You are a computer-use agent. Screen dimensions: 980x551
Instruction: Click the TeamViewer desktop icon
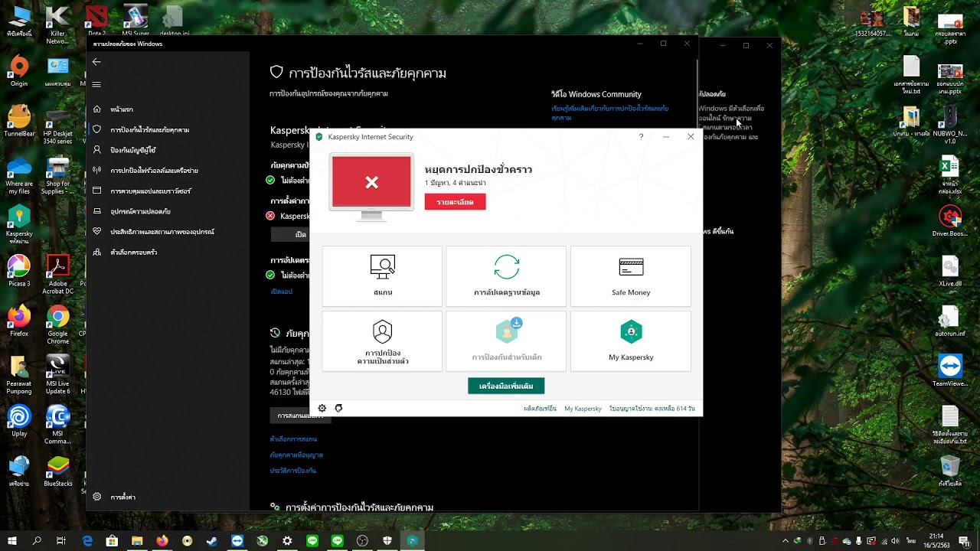(949, 371)
